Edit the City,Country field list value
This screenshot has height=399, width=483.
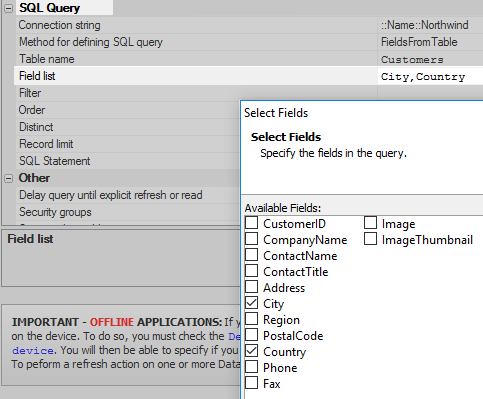pos(430,76)
